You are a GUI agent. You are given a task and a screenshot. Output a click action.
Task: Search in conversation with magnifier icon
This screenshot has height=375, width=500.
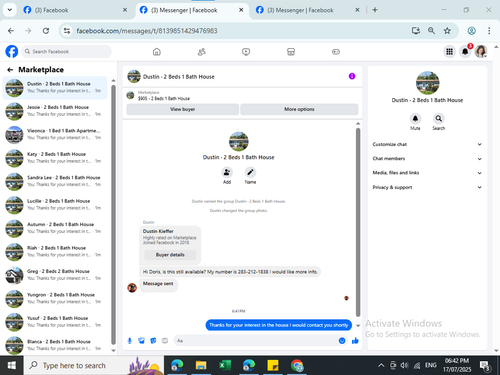pos(439,118)
